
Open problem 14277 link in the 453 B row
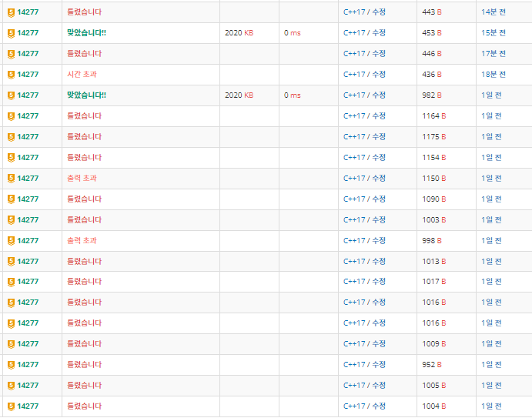coord(28,33)
